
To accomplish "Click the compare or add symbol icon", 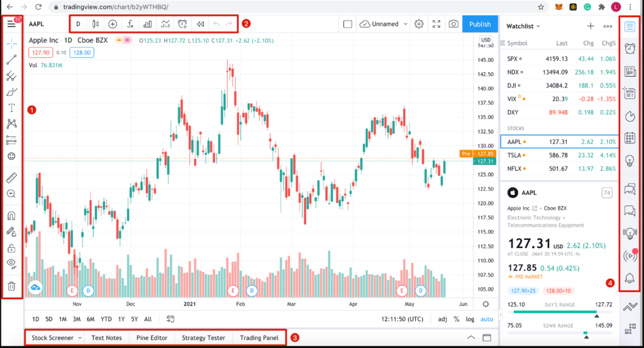I will click(x=113, y=24).
